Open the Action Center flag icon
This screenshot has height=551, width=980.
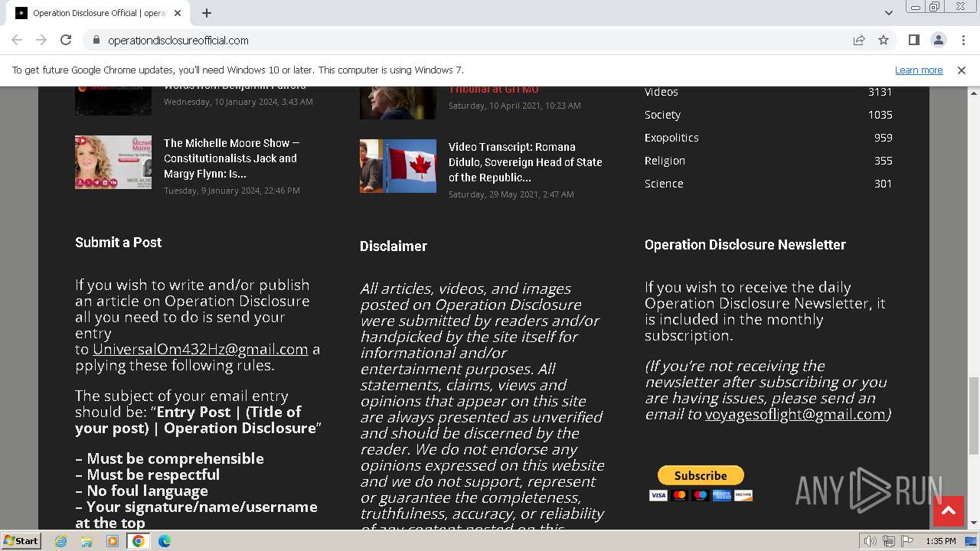pos(906,541)
